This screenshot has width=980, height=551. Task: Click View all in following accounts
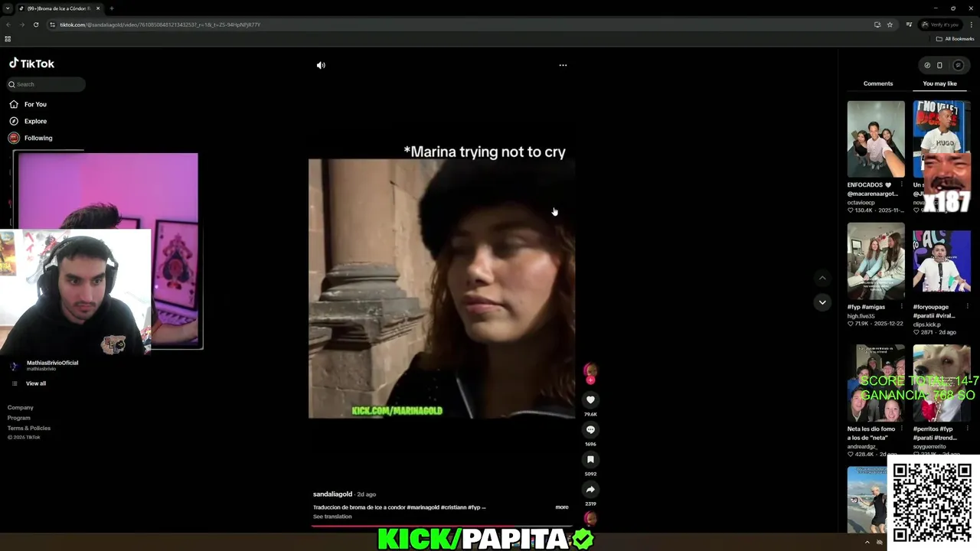coord(36,383)
